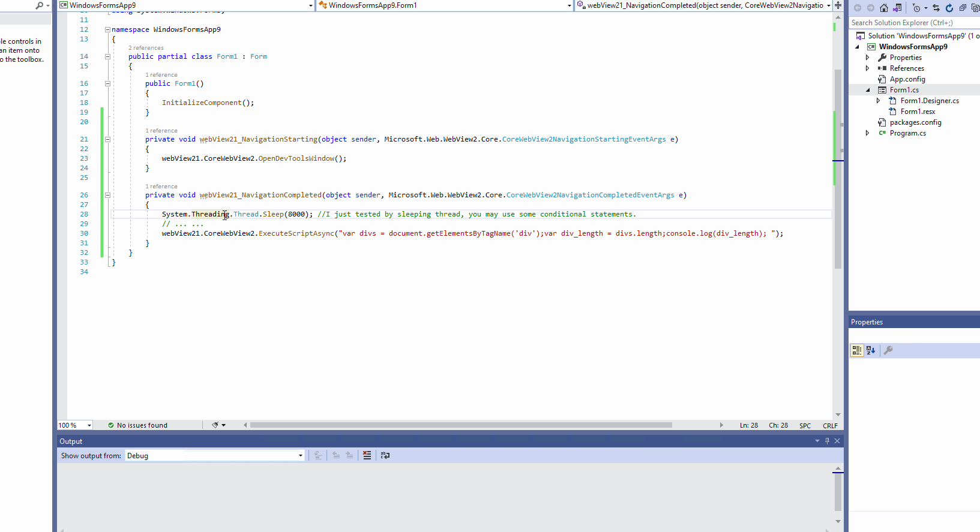
Task: Collapse the WindowsFormsApp9 project node
Action: (x=857, y=47)
